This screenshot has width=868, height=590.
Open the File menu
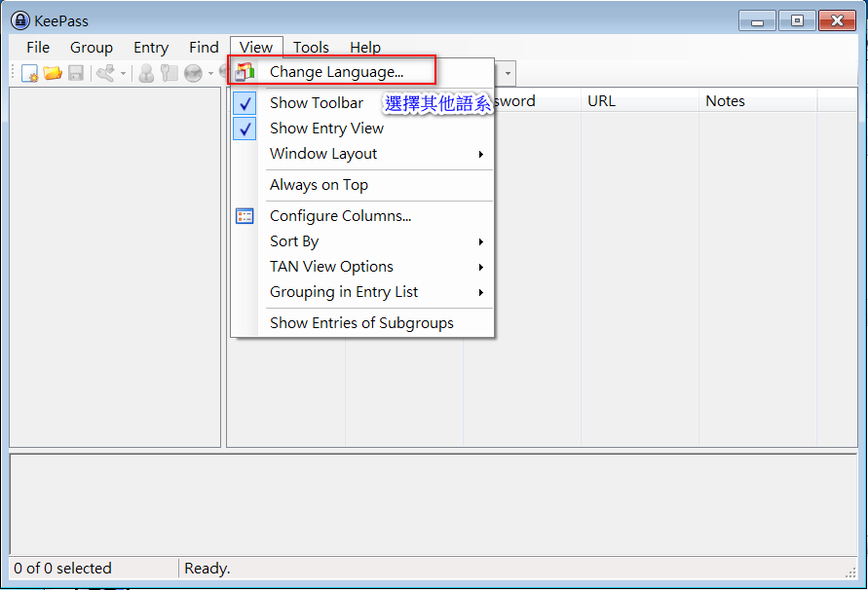tap(38, 48)
